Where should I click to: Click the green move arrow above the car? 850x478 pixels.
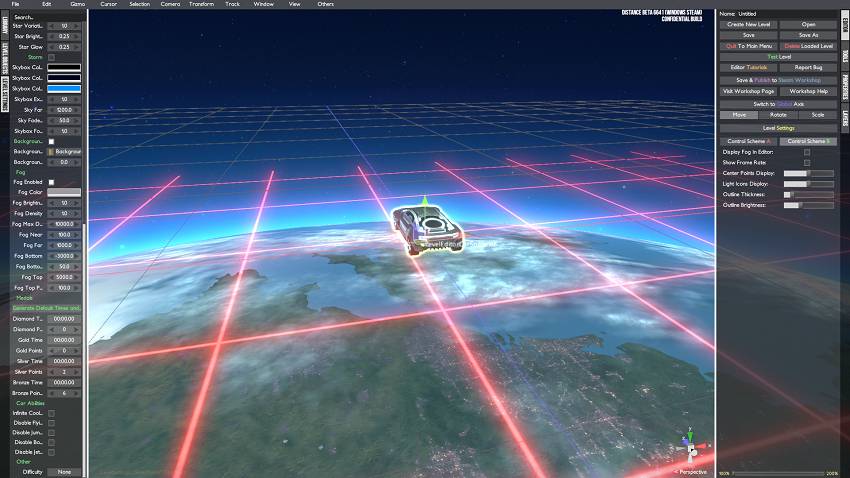[425, 201]
